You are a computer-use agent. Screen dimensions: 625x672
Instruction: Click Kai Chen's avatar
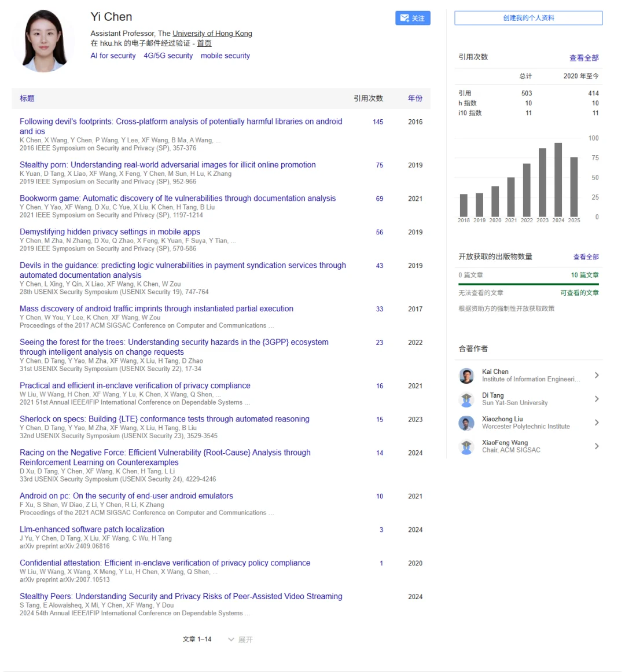pyautogui.click(x=466, y=376)
